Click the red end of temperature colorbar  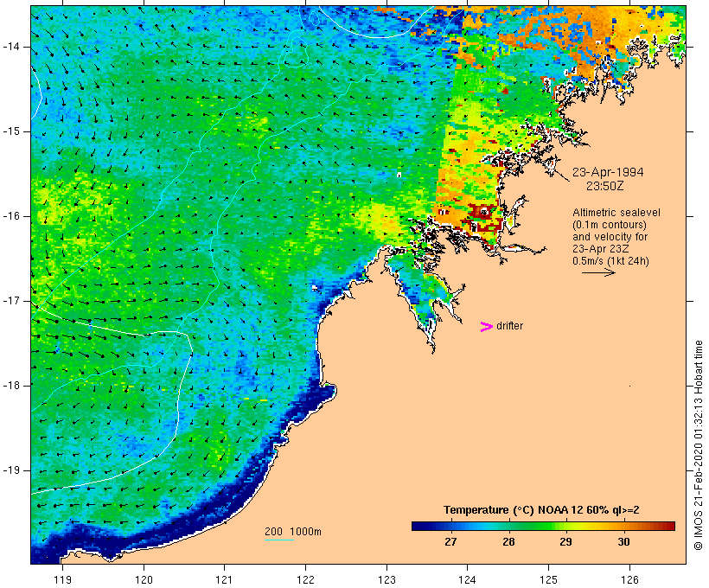click(667, 526)
